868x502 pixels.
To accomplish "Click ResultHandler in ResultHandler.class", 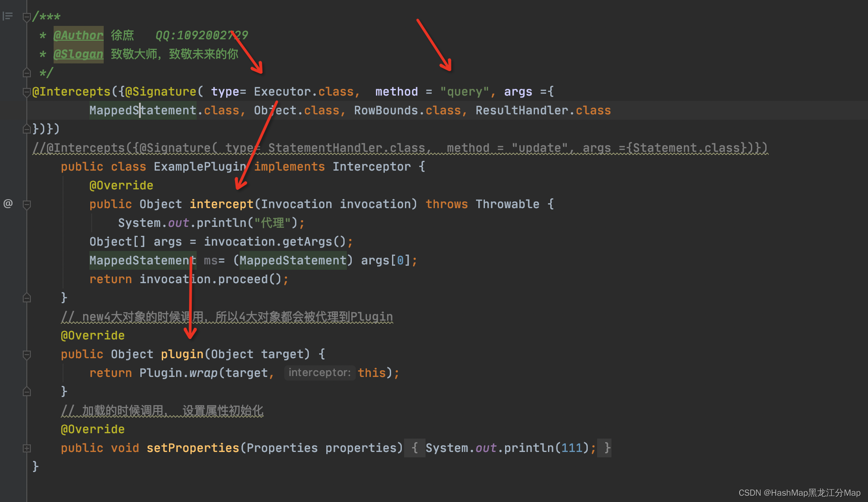I will (522, 110).
